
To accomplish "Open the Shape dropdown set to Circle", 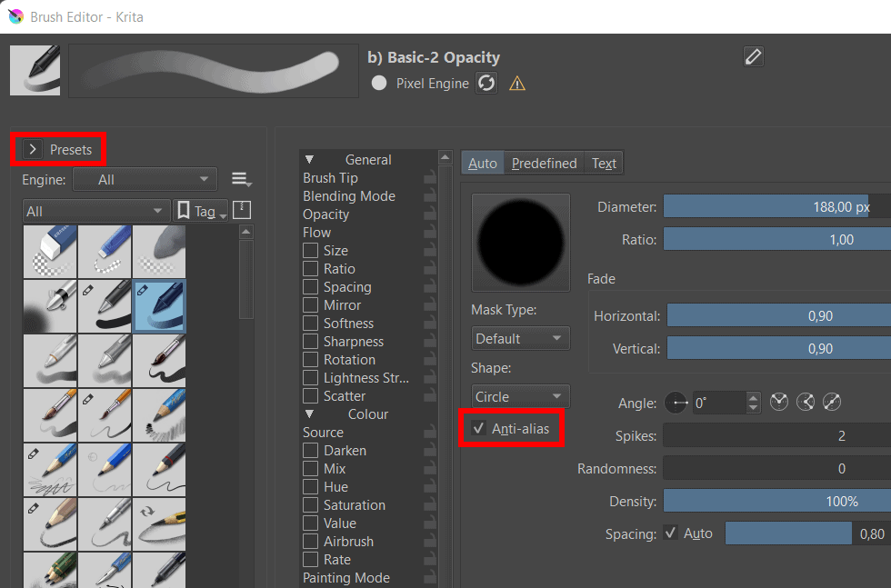I will tap(520, 396).
